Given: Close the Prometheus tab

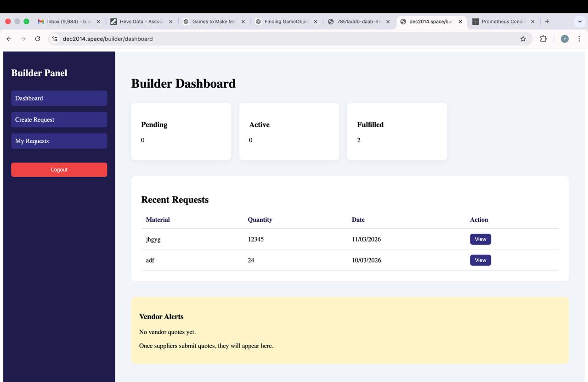Looking at the screenshot, I should [x=532, y=22].
